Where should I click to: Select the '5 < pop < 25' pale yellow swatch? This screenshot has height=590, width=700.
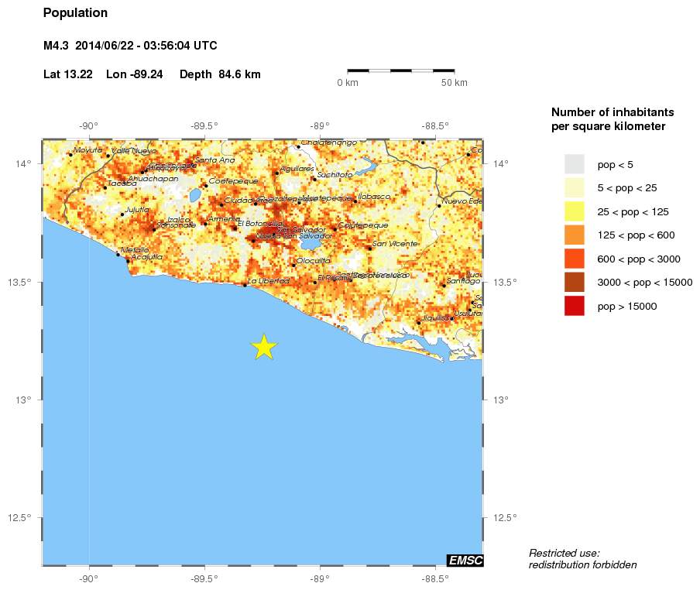tap(574, 188)
